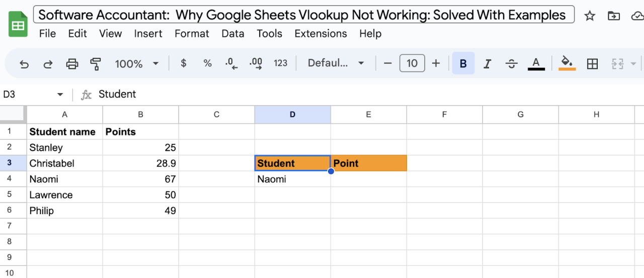Screen dimensions: 644x278
Task: Select cell D4 containing "Naomi"
Action: 293,179
